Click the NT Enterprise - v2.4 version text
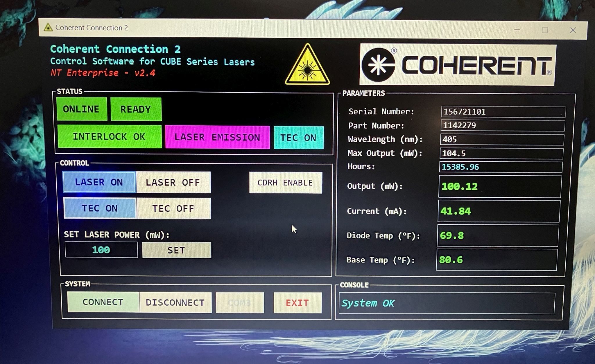 coord(103,73)
